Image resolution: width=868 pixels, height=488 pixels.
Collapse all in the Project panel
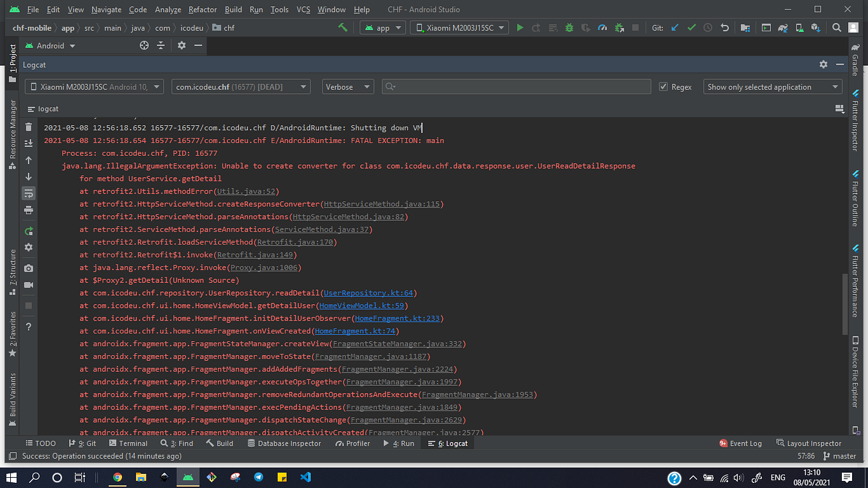[161, 45]
